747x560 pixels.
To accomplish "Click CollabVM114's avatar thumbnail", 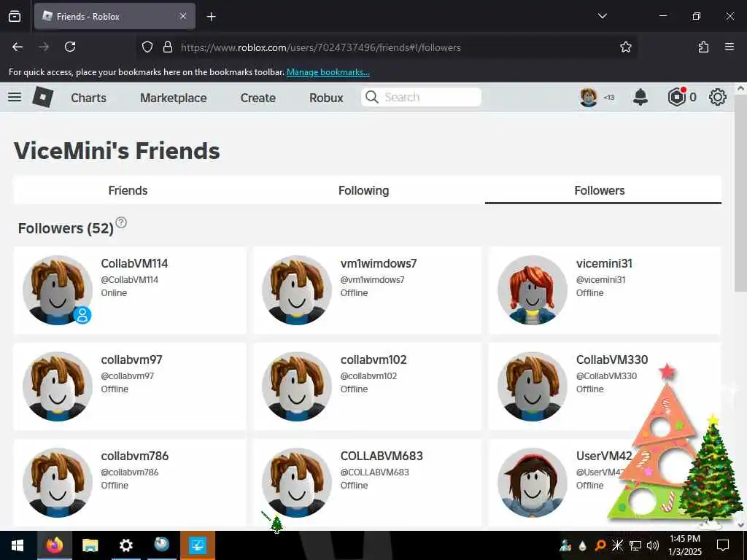I will pyautogui.click(x=58, y=290).
